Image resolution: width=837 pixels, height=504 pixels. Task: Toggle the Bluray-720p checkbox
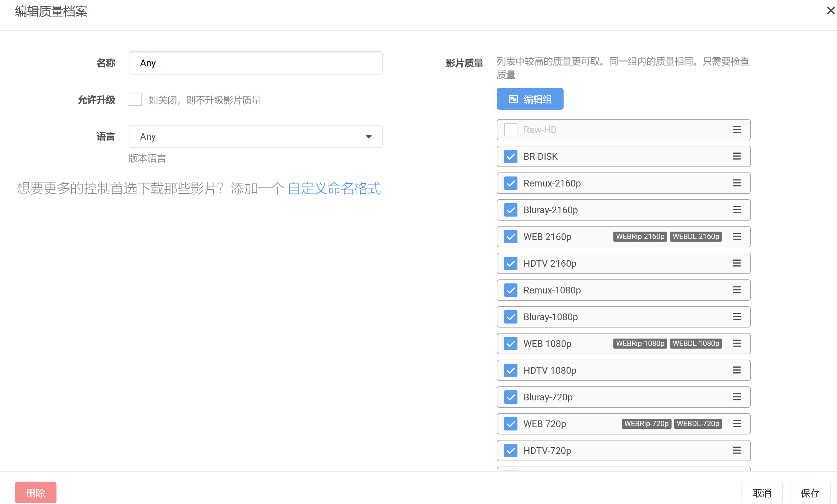click(x=510, y=397)
